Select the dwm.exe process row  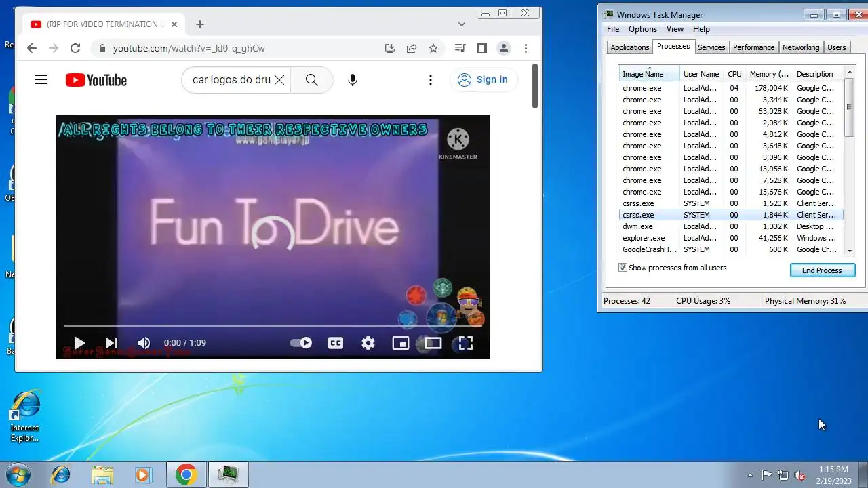(x=731, y=226)
